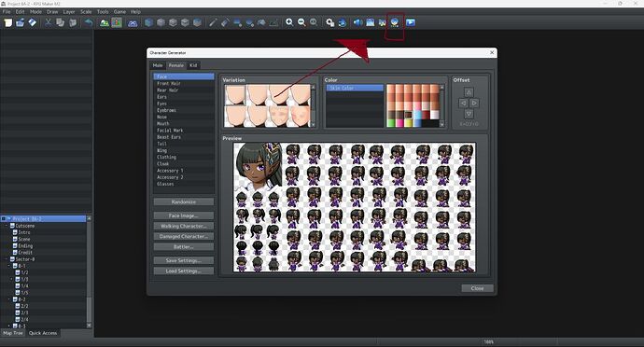The height and width of the screenshot is (347, 644).
Task: Start Playtest with the play icon
Action: [411, 22]
